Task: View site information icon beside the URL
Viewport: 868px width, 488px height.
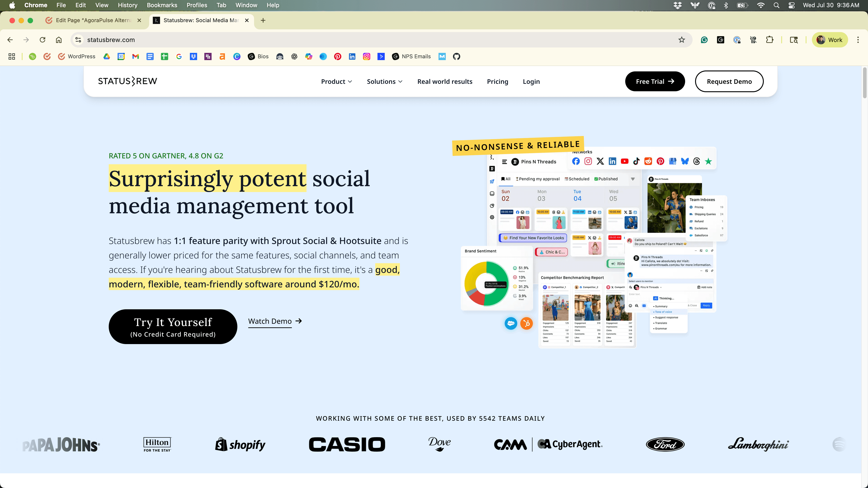Action: (x=78, y=40)
